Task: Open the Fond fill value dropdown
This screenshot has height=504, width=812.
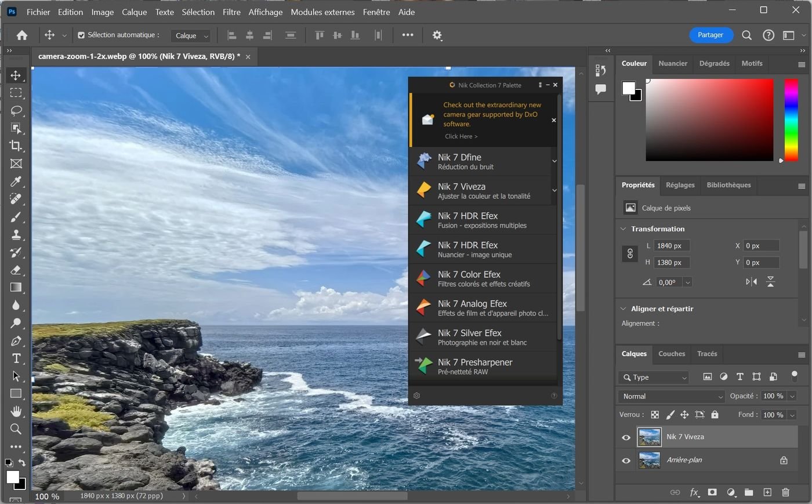Action: (792, 415)
